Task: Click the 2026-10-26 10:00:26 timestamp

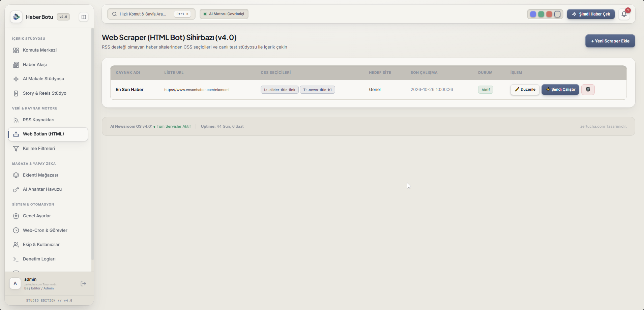Action: pyautogui.click(x=432, y=90)
